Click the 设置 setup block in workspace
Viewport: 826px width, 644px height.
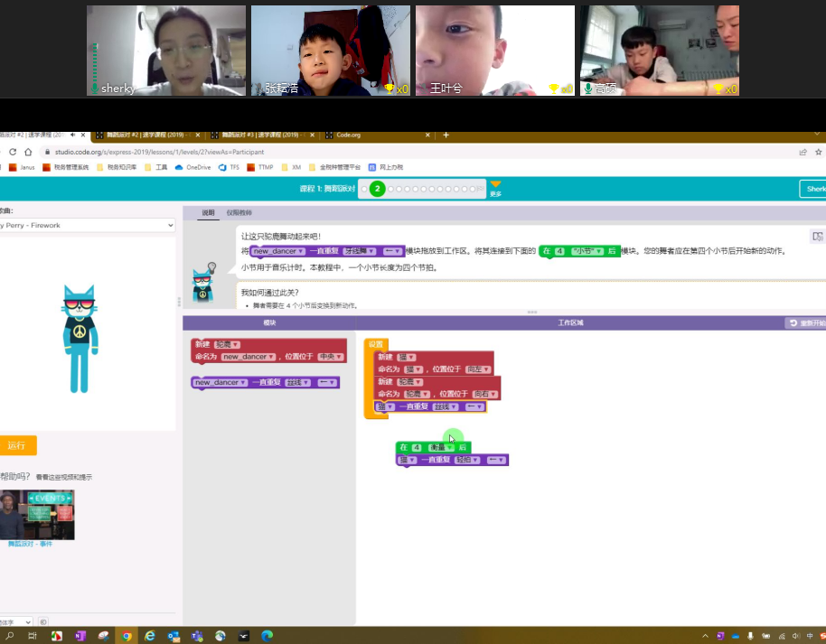[x=376, y=344]
